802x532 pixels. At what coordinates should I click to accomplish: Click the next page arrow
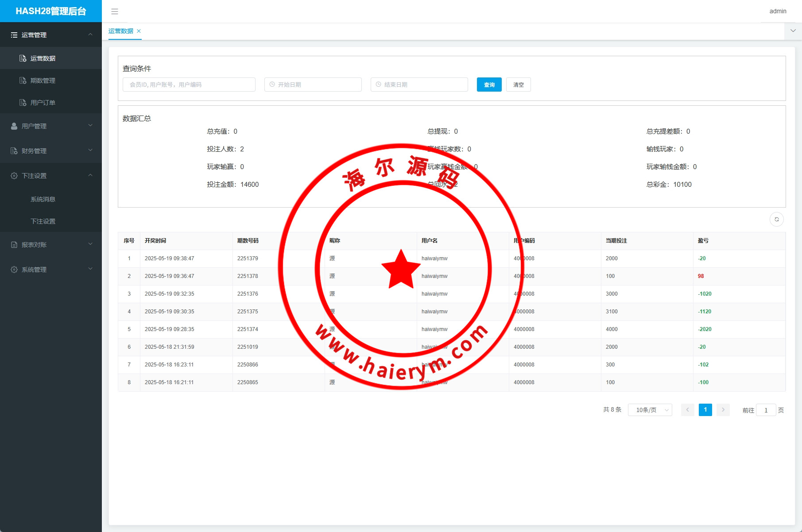point(723,410)
